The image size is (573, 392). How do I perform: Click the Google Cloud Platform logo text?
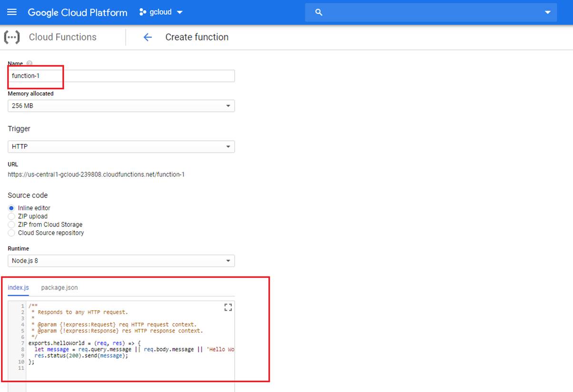[78, 12]
